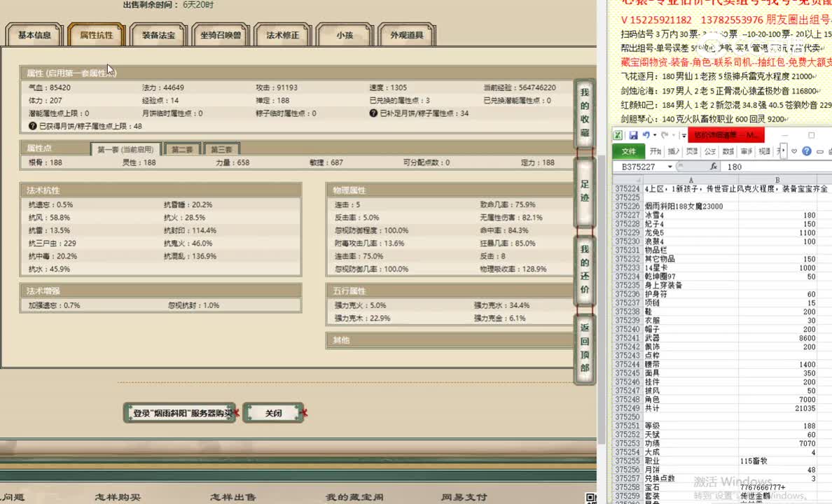This screenshot has width=832, height=504.
Task: Open the Customize Quick Access Toolbar dropdown
Action: tap(683, 135)
